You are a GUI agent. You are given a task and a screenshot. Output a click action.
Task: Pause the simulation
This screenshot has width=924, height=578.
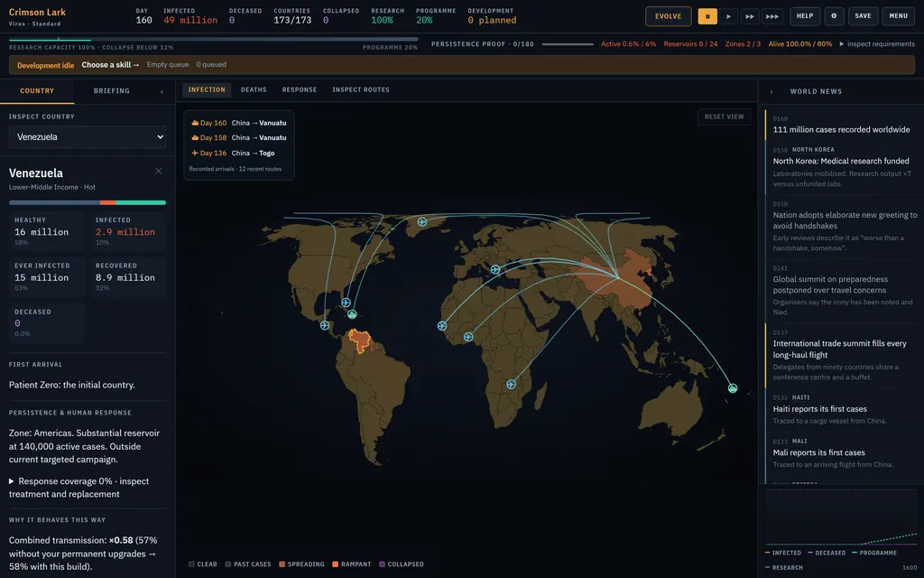pyautogui.click(x=707, y=16)
